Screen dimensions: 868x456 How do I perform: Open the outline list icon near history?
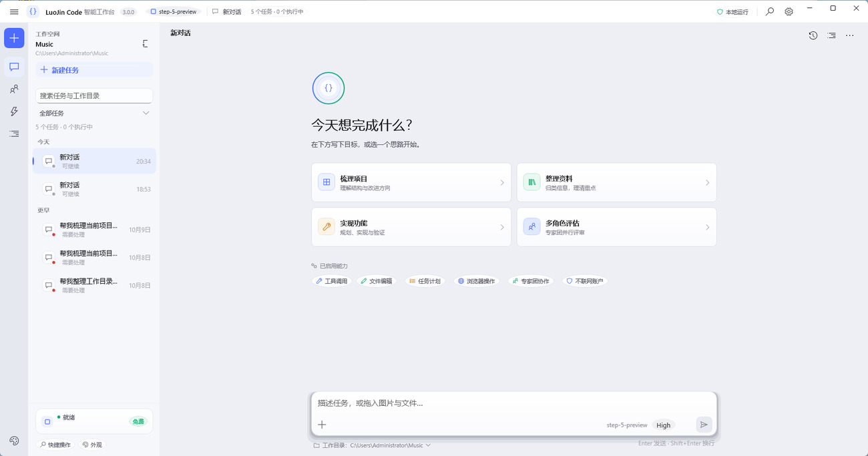pos(831,35)
